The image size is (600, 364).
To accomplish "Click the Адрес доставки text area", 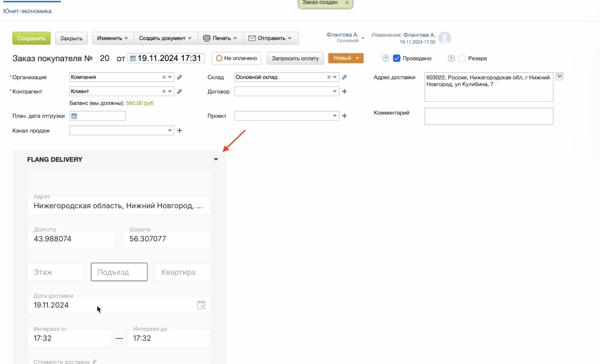I will coord(489,87).
